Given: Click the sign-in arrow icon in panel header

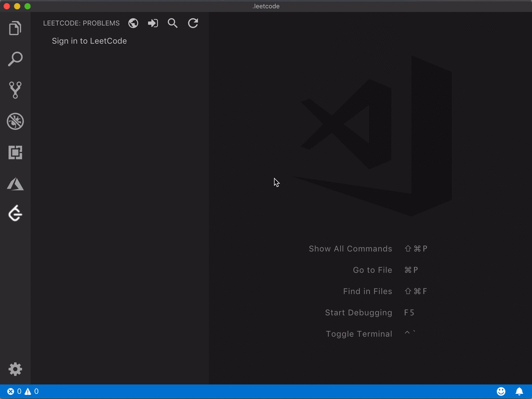Looking at the screenshot, I should 153,23.
